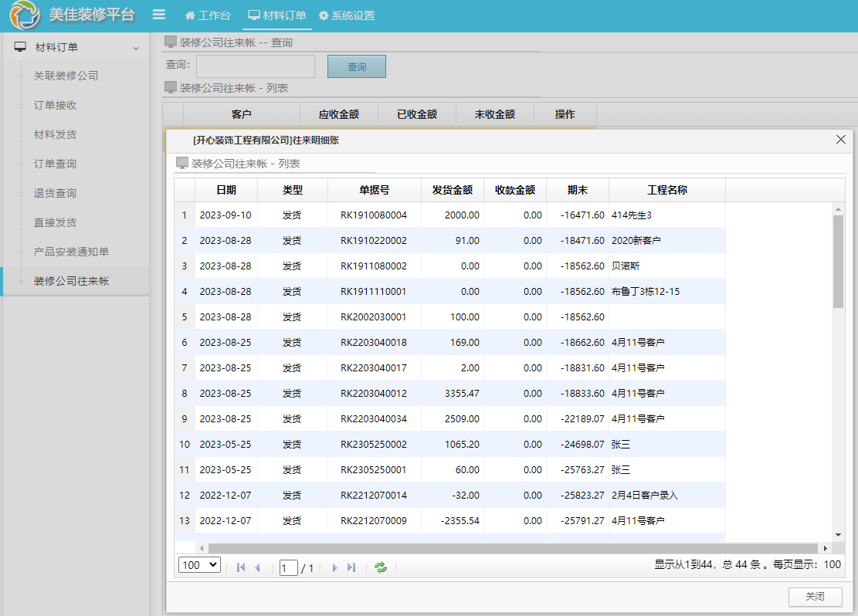858x616 pixels.
Task: Go to next page arrow icon
Action: click(x=335, y=567)
